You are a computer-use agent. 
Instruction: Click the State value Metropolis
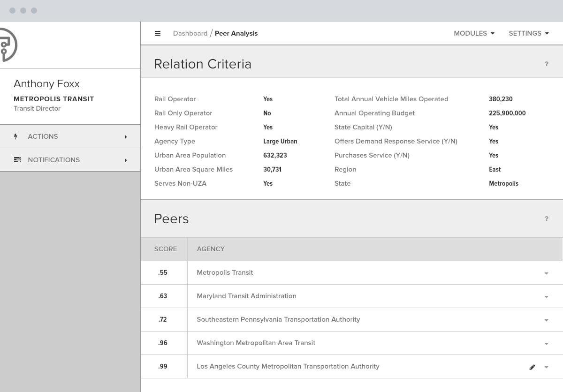[x=503, y=183]
